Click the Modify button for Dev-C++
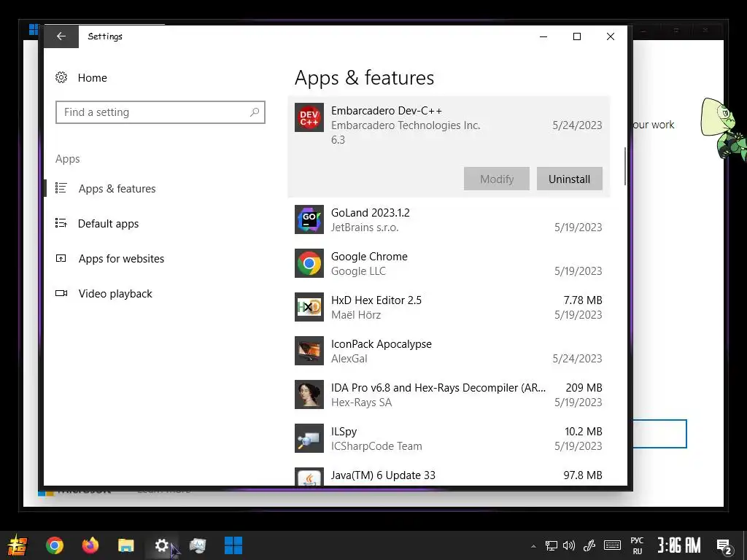 [x=496, y=179]
